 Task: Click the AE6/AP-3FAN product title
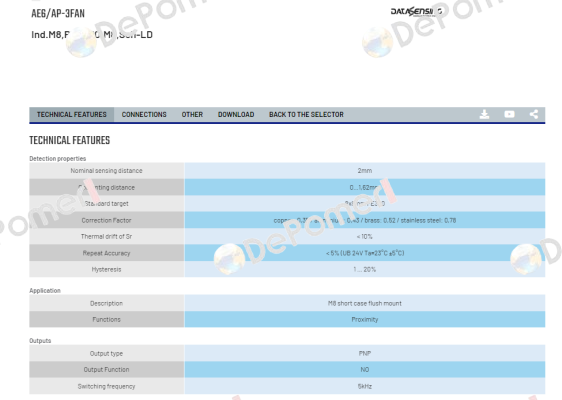coord(58,14)
